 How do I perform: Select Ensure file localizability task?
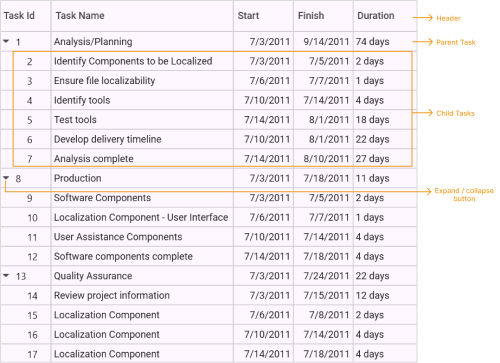tap(104, 81)
